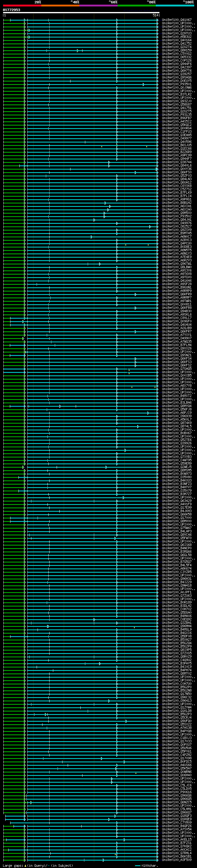This screenshot has height=868, width=197.
Task: Select hit label UniRef100_O49907
Action: (x=177, y=338)
